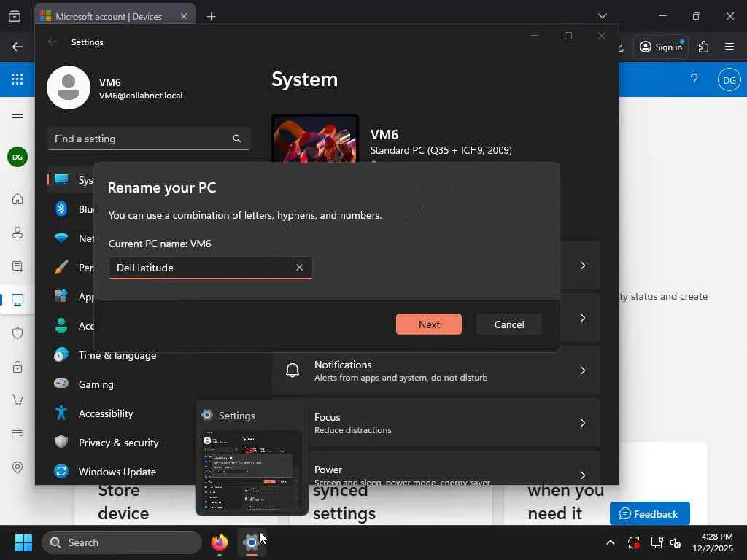
Task: Cancel the Rename your PC dialog
Action: pyautogui.click(x=508, y=324)
